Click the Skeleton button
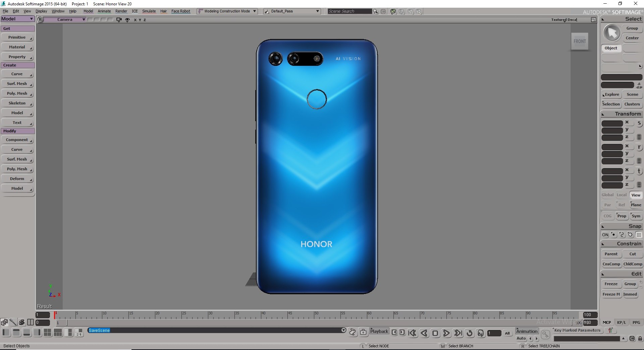Image resolution: width=644 pixels, height=350 pixels. tap(17, 103)
